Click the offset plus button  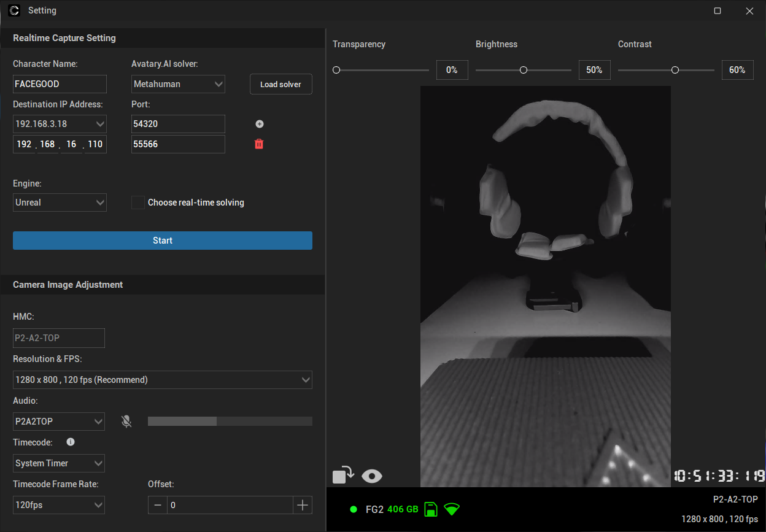(302, 505)
